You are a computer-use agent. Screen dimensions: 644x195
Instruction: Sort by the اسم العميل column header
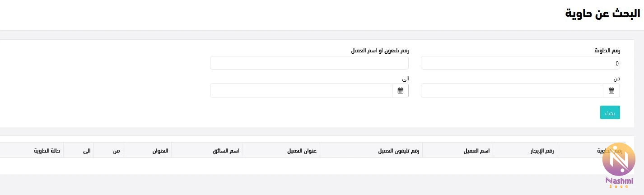coord(457,150)
